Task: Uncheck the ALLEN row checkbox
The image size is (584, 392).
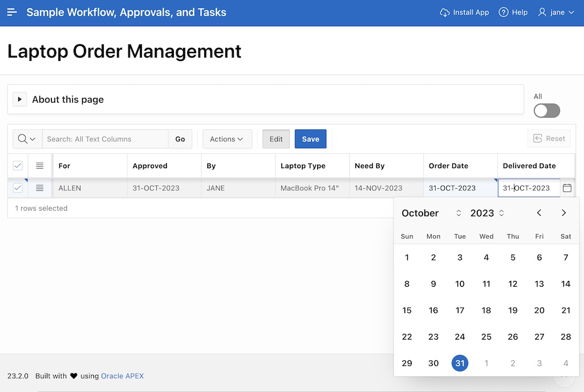Action: pos(18,187)
